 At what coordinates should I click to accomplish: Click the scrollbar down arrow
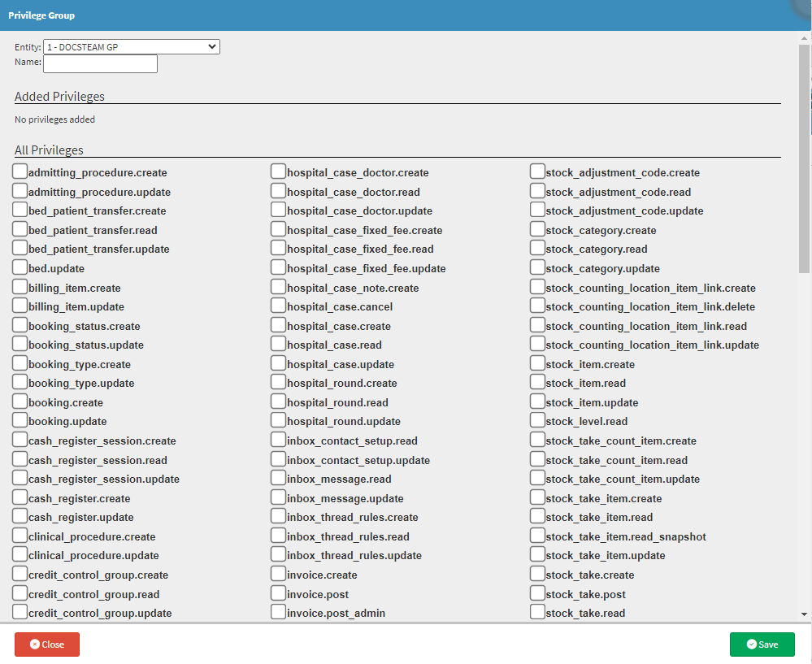(x=804, y=615)
